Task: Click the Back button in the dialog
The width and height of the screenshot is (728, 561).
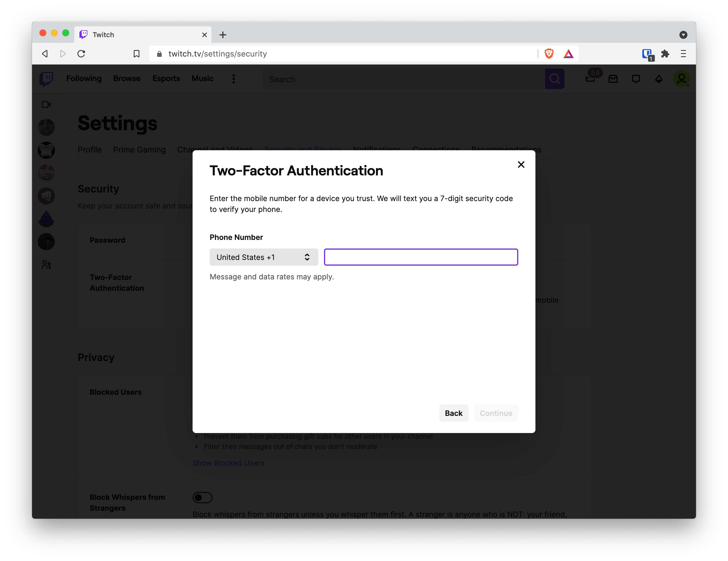Action: tap(454, 413)
